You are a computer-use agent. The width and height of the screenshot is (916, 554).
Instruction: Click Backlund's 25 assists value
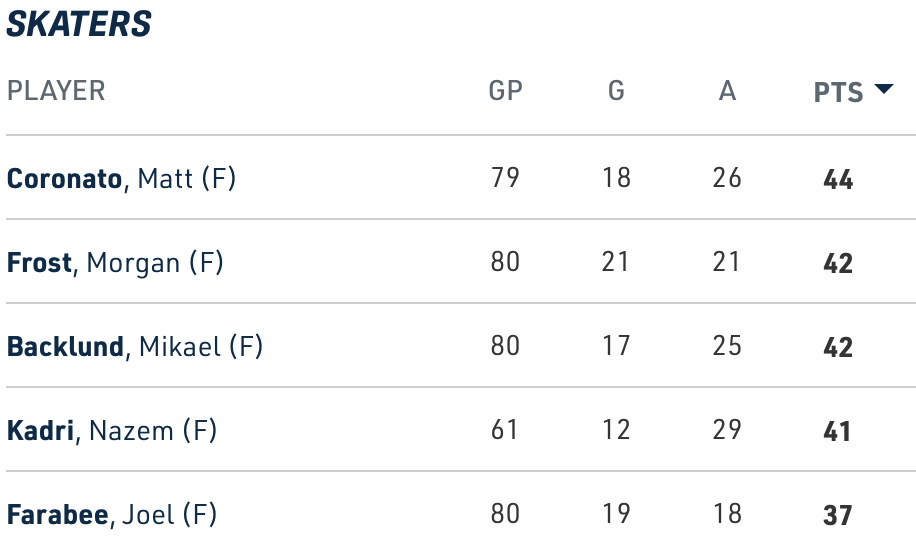tap(727, 346)
